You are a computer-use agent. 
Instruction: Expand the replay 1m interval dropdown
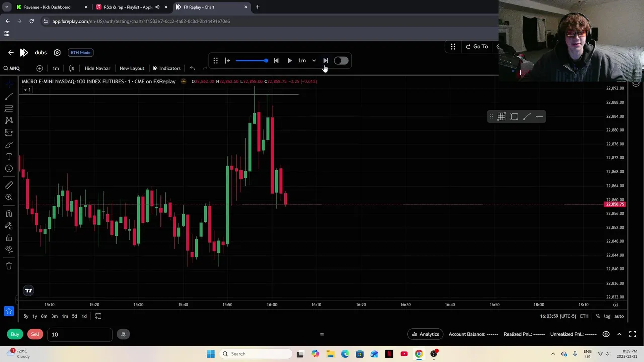coord(307,61)
